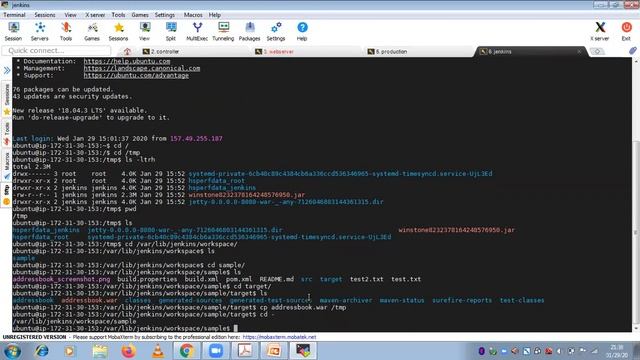
Task: Open the Windows Start button
Action: click(12, 351)
